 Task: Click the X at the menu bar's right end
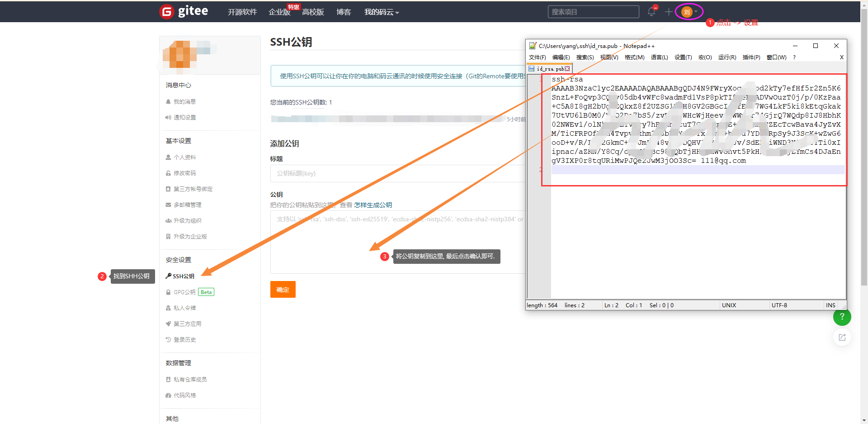[x=841, y=57]
